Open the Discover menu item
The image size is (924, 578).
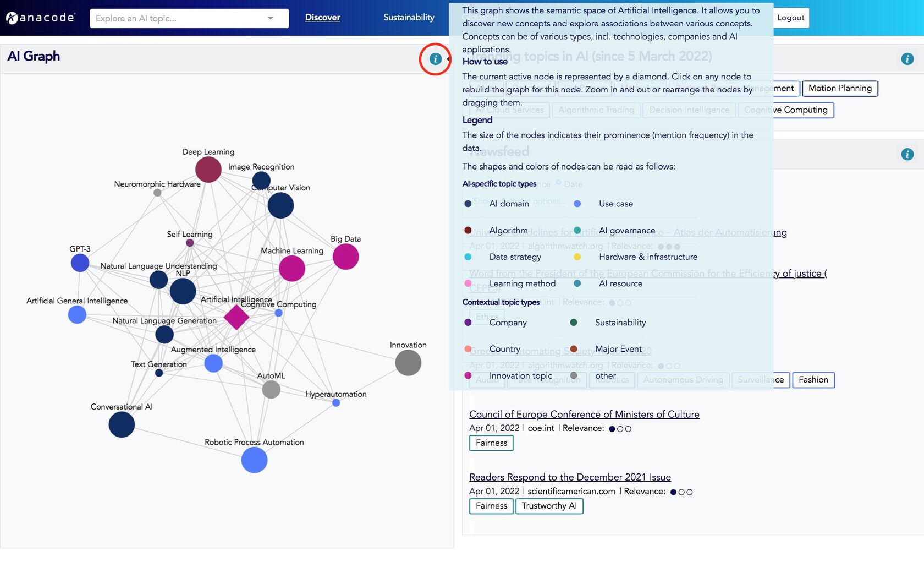[323, 18]
